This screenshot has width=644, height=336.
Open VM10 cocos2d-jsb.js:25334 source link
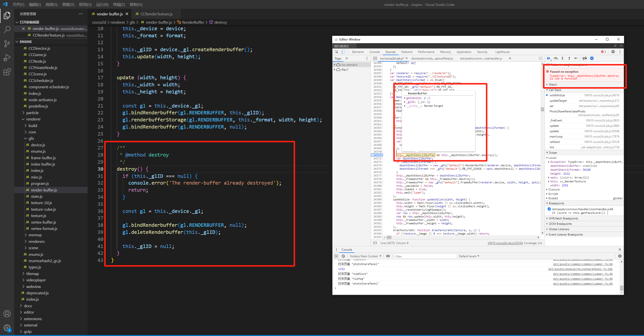(505, 243)
